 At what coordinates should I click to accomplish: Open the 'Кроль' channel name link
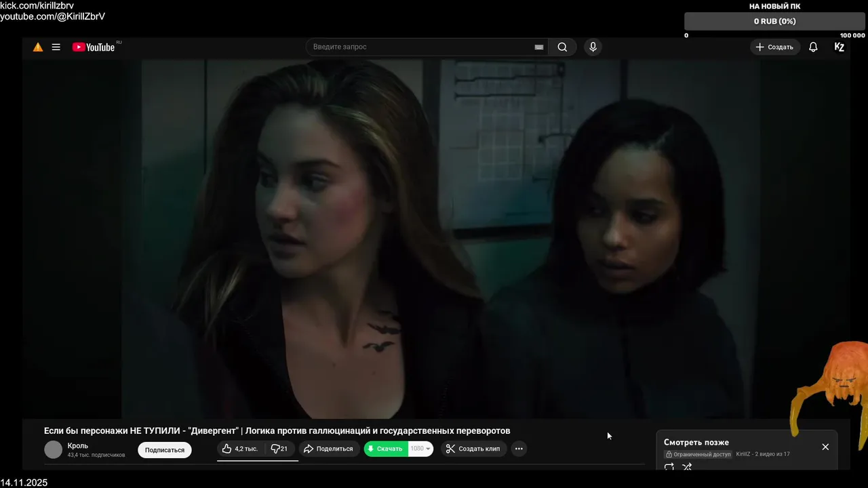(78, 446)
